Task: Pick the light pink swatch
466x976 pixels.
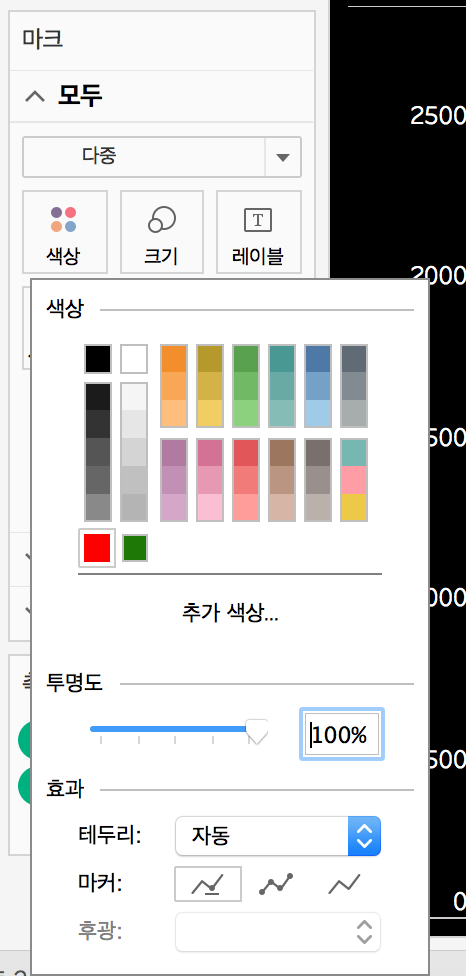Action: (x=210, y=507)
